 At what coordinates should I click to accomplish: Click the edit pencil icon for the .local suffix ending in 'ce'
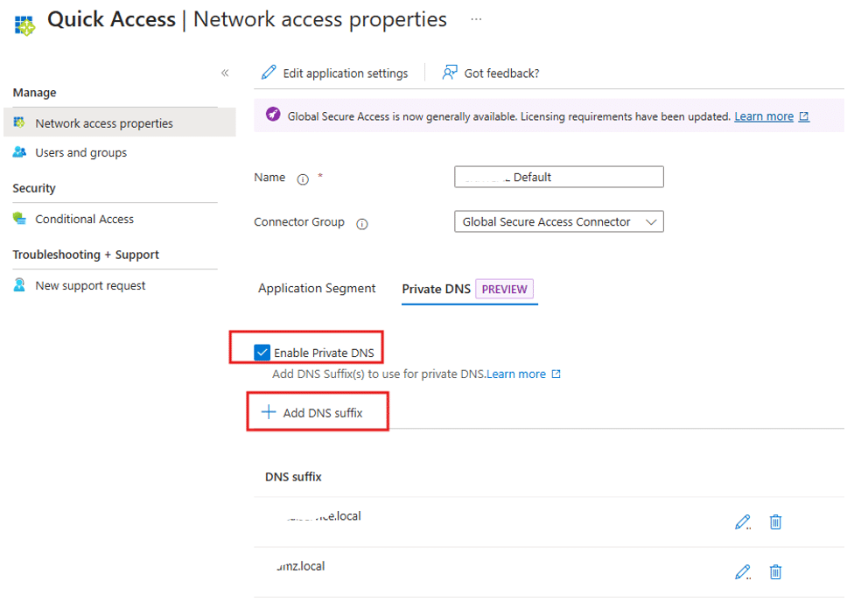[x=742, y=521]
